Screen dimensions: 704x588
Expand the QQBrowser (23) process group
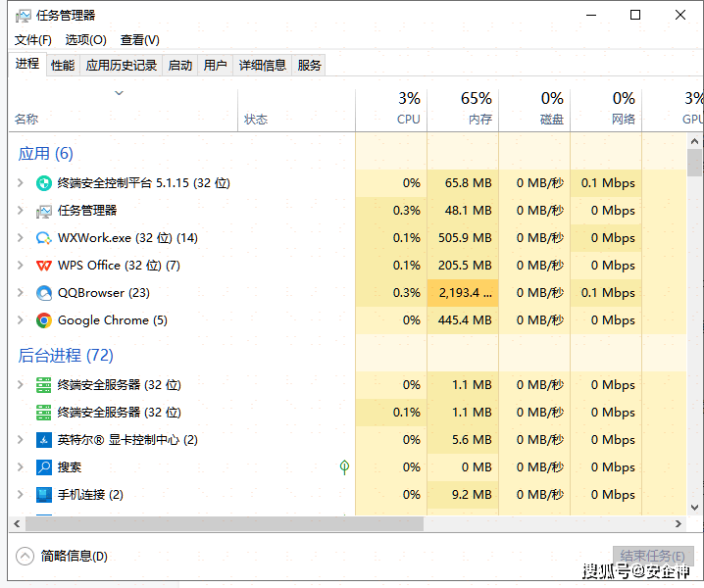coord(21,293)
